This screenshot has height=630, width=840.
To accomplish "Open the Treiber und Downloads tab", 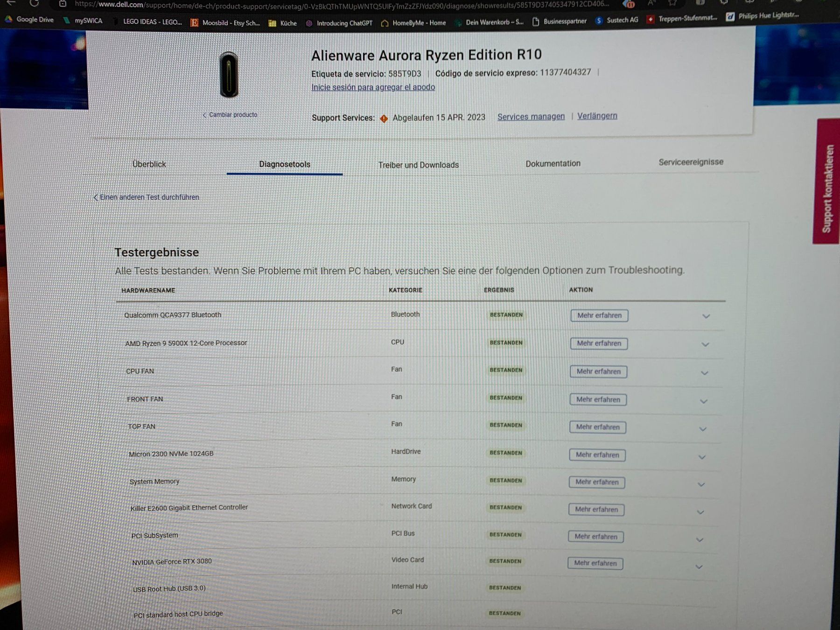I will tap(418, 165).
